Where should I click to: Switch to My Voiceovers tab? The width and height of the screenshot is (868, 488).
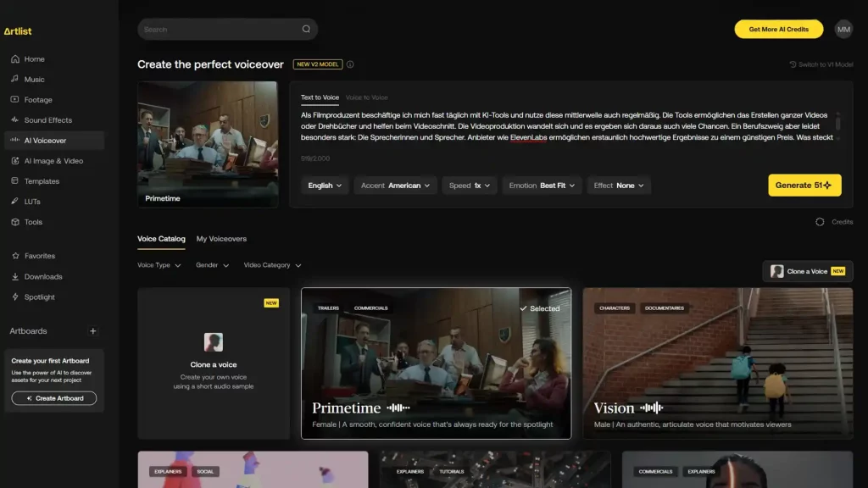point(221,239)
